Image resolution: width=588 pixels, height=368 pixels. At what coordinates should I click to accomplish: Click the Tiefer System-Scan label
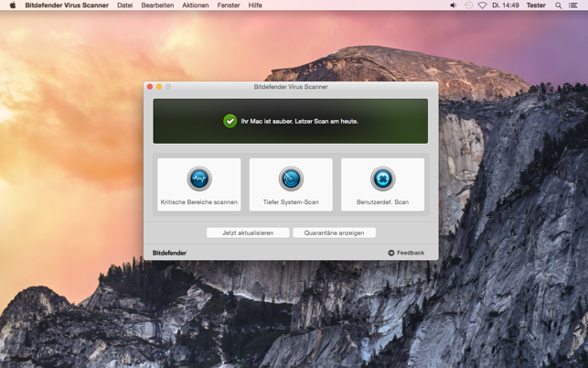291,202
